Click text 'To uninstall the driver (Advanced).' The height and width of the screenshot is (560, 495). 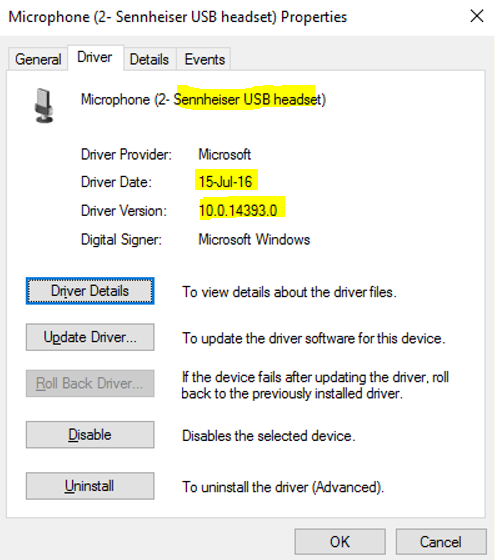283,487
